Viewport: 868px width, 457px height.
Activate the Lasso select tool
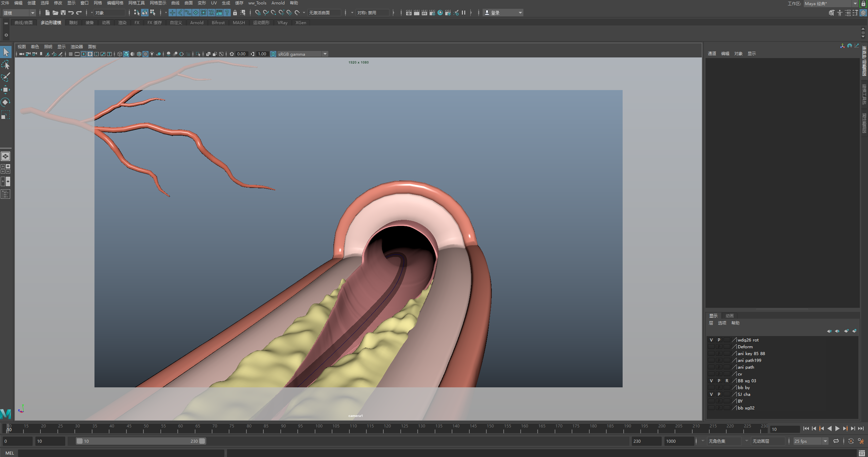tap(6, 65)
